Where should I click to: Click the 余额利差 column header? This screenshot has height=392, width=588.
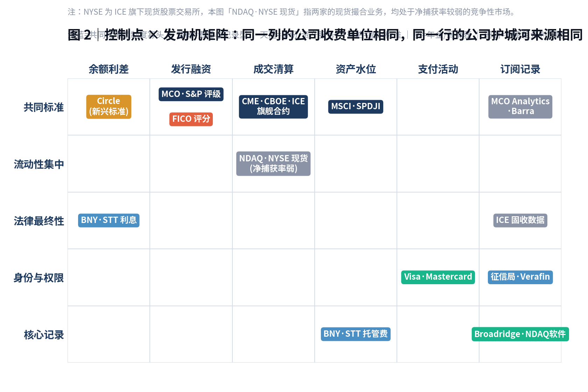[108, 69]
